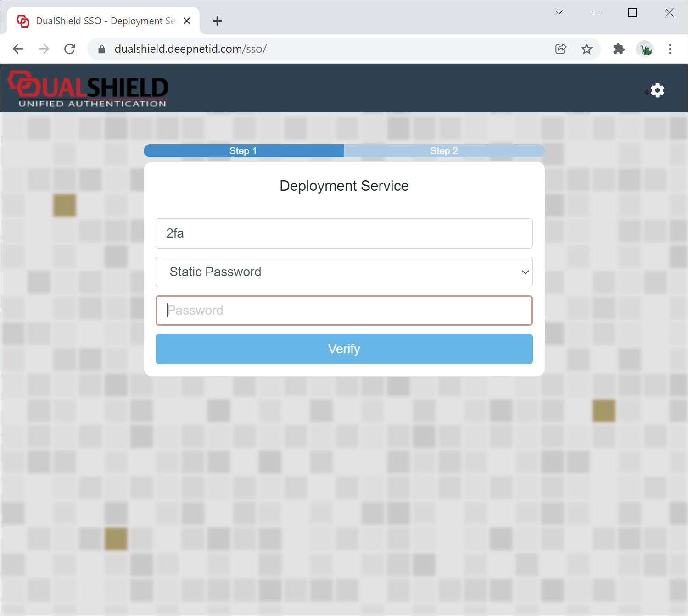Open a new browser tab
Screen dimensions: 688x616
point(217,21)
